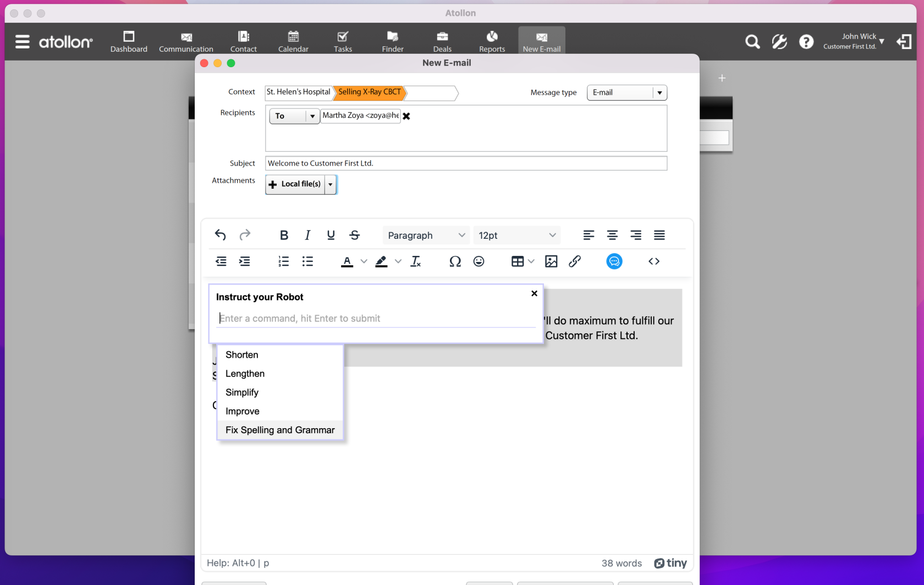Choose Lengthen from the robot menu

pos(280,374)
